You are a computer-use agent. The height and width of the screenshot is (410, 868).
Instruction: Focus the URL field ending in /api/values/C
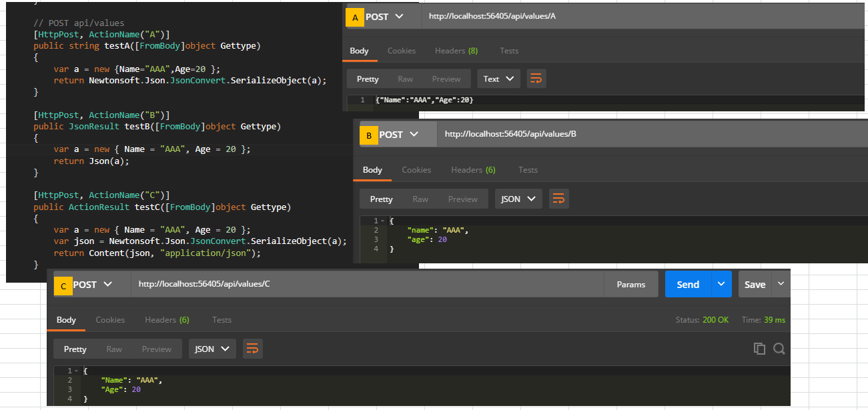click(368, 285)
